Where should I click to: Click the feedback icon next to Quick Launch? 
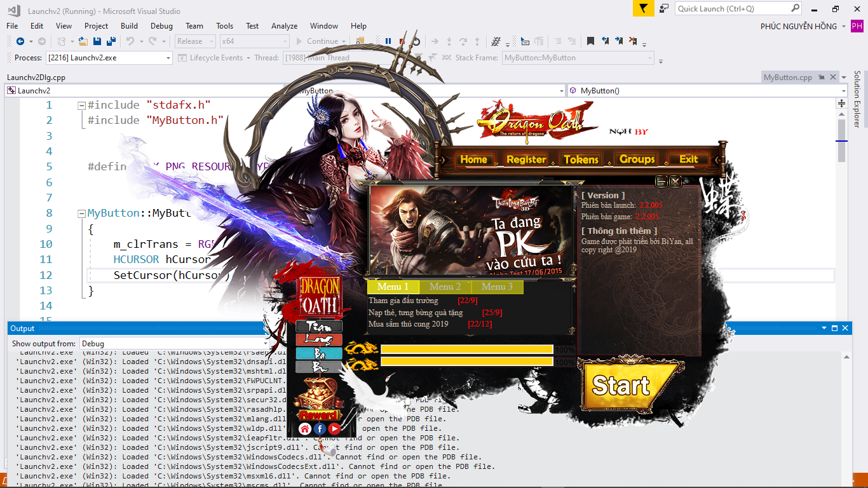click(x=664, y=8)
